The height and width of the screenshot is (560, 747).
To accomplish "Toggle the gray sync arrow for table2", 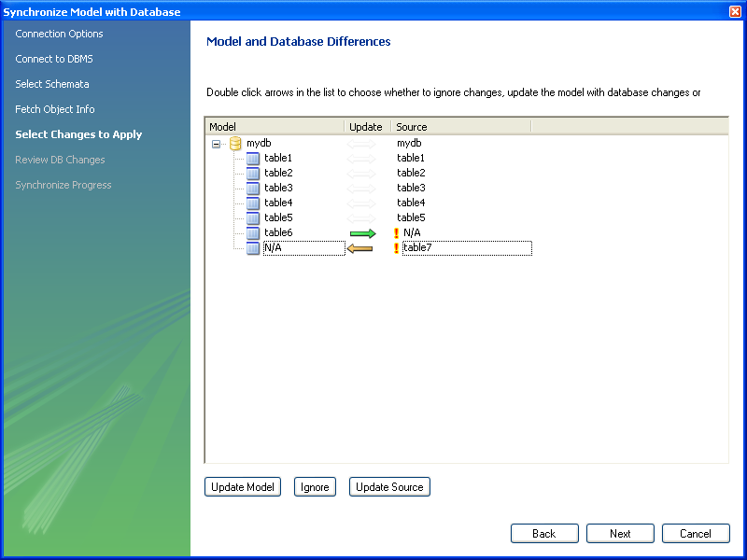I will pyautogui.click(x=363, y=173).
